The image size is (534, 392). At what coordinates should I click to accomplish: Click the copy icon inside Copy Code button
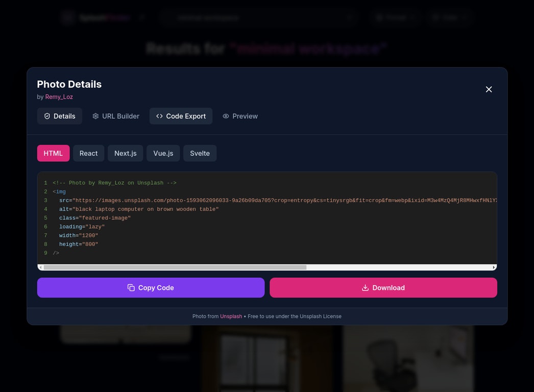click(131, 287)
